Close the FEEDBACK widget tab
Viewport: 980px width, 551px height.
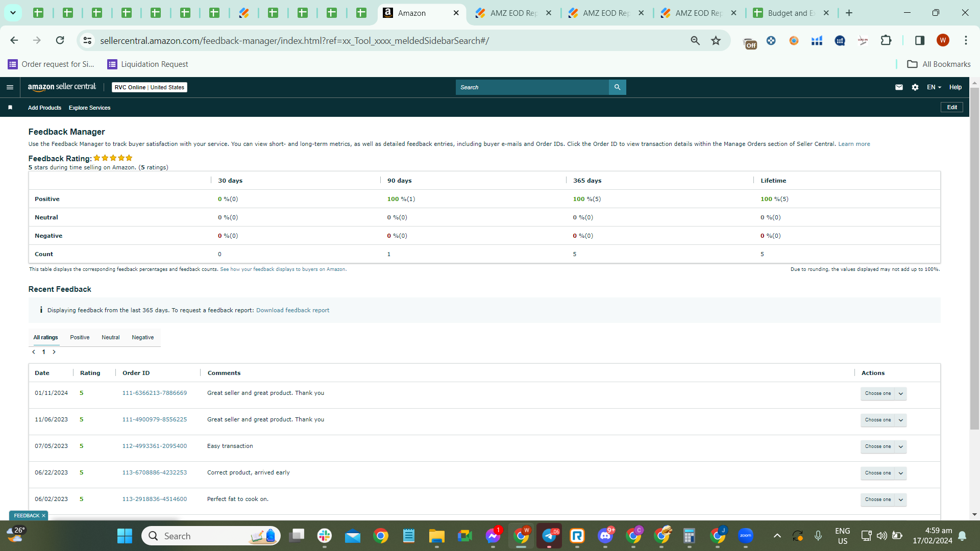43,516
